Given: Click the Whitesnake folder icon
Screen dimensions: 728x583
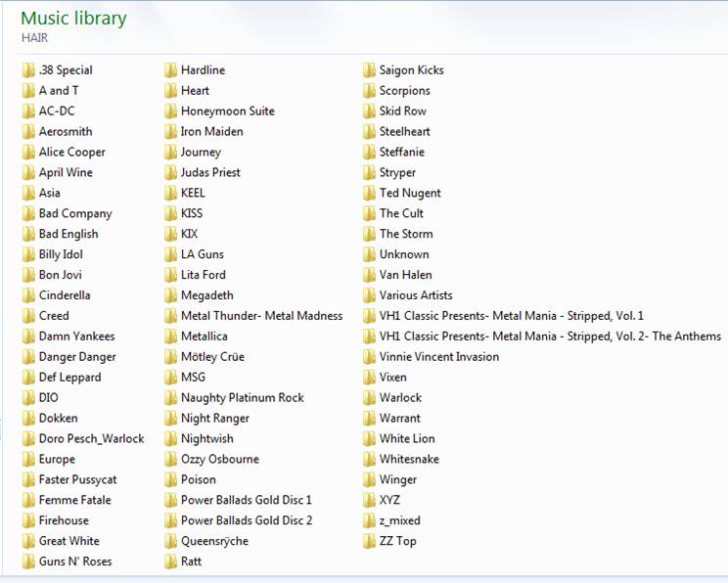Looking at the screenshot, I should [x=369, y=459].
